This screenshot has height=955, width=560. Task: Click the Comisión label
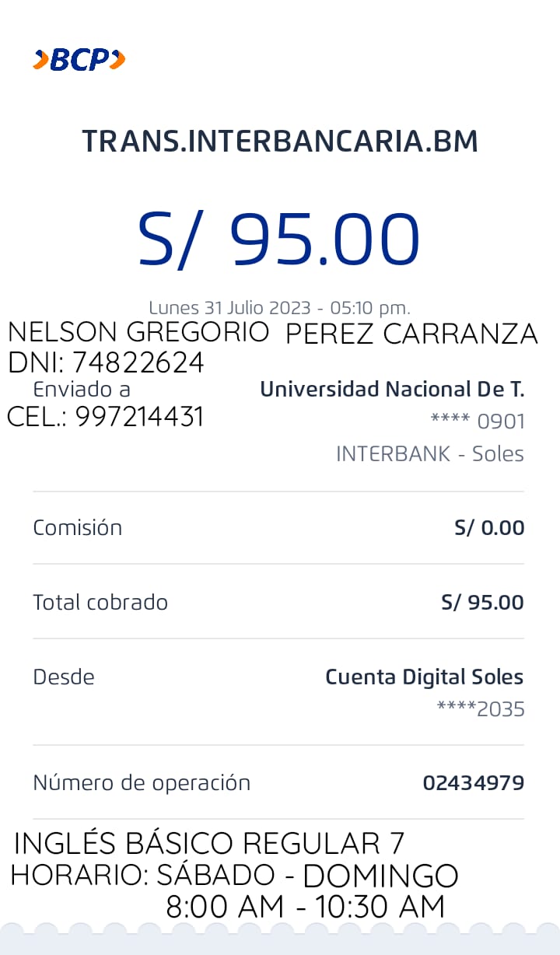point(77,528)
